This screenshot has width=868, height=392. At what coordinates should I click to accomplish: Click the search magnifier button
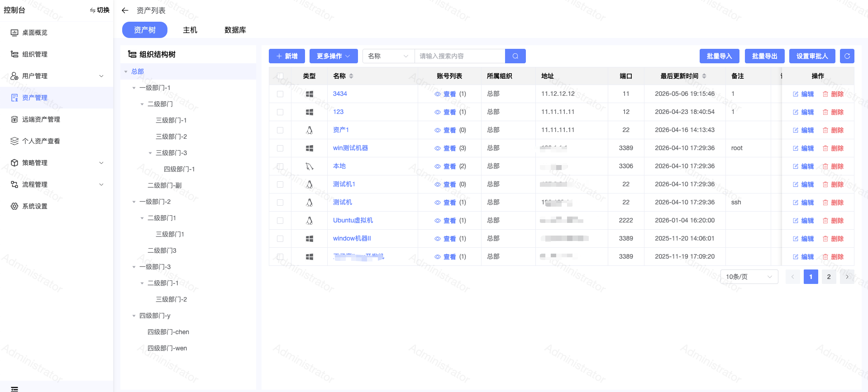pyautogui.click(x=515, y=56)
